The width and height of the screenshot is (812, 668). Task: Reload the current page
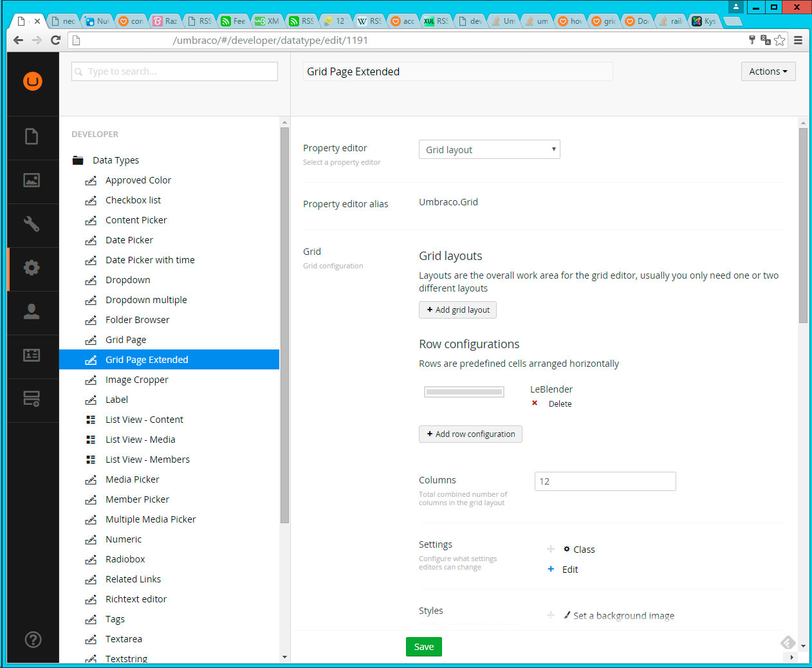tap(56, 40)
